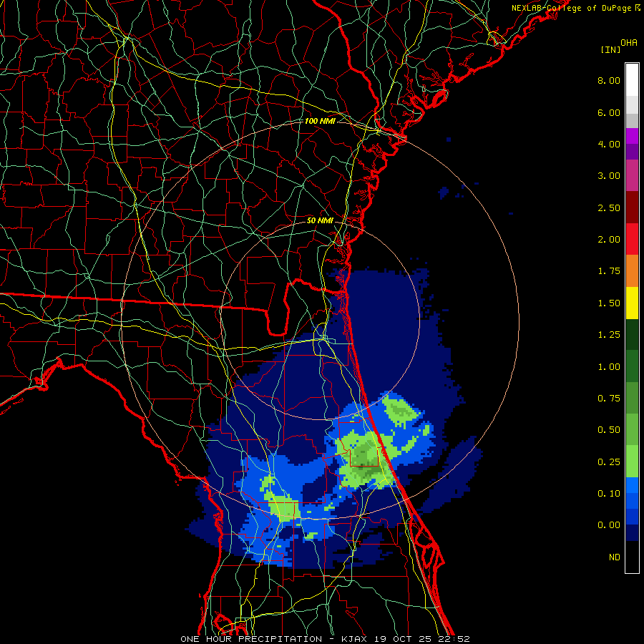Click the 0.50 legend value
The width and height of the screenshot is (644, 644).
pos(609,430)
